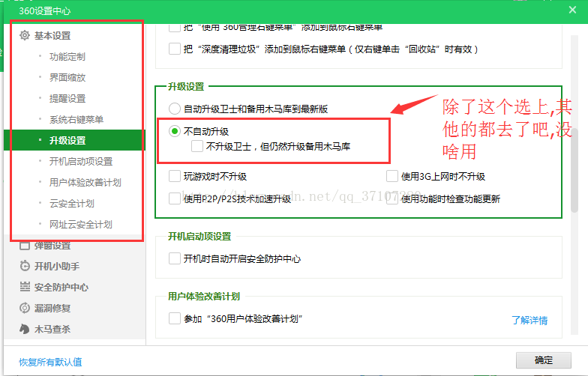This screenshot has width=588, height=376.
Task: Select radio 自动升级卫士和备用木马库到最新版
Action: [174, 109]
